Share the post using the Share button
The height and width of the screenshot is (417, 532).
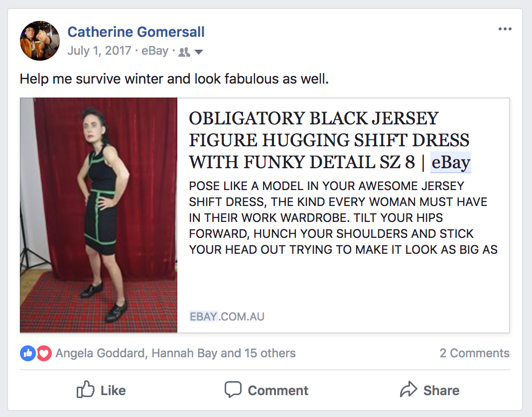point(429,390)
